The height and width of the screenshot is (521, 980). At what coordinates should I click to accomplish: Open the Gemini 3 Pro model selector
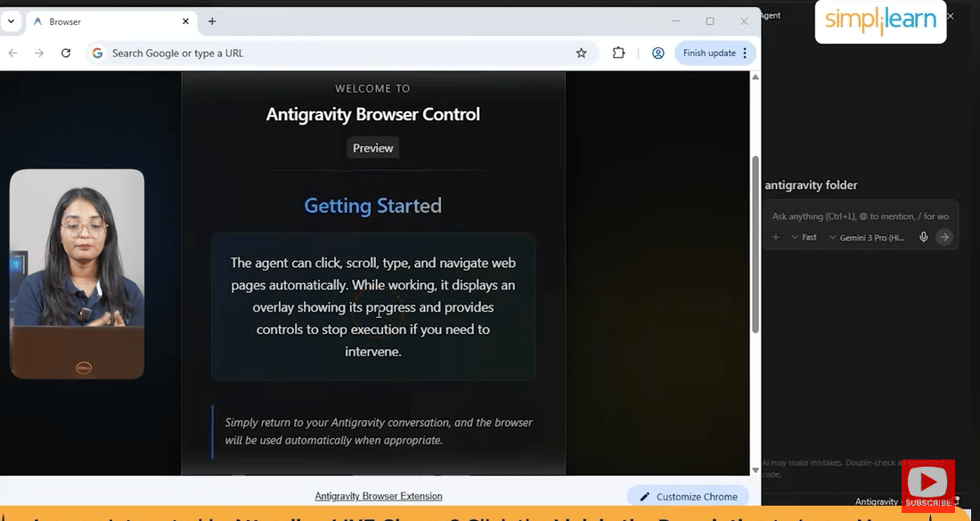[x=864, y=237]
